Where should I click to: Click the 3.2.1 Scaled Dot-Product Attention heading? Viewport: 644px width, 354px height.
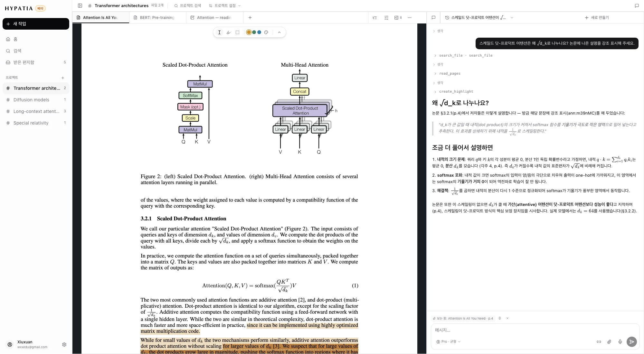click(183, 219)
